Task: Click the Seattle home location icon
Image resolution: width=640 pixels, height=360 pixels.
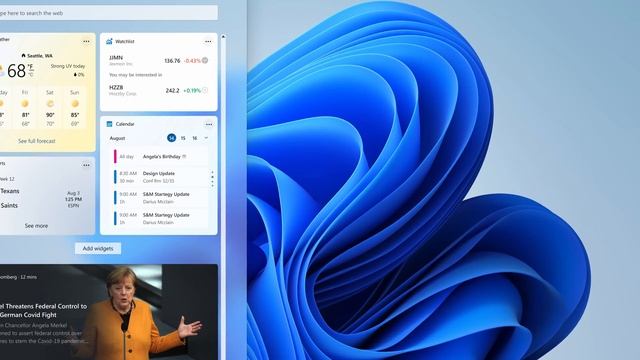Action: click(23, 56)
